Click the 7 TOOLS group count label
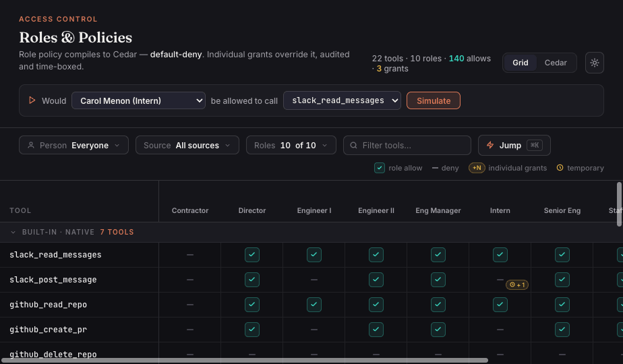The height and width of the screenshot is (364, 623). pyautogui.click(x=117, y=232)
